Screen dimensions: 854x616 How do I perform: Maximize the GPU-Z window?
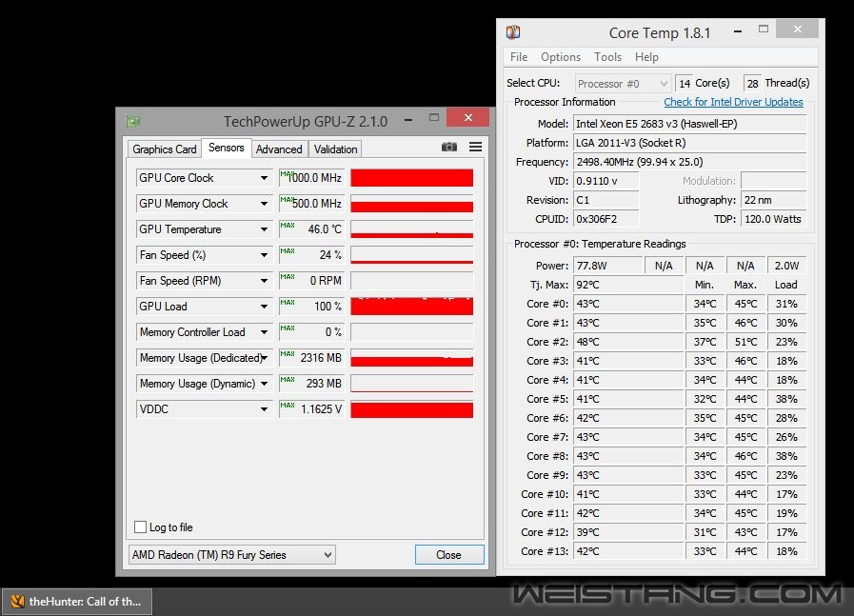click(433, 117)
